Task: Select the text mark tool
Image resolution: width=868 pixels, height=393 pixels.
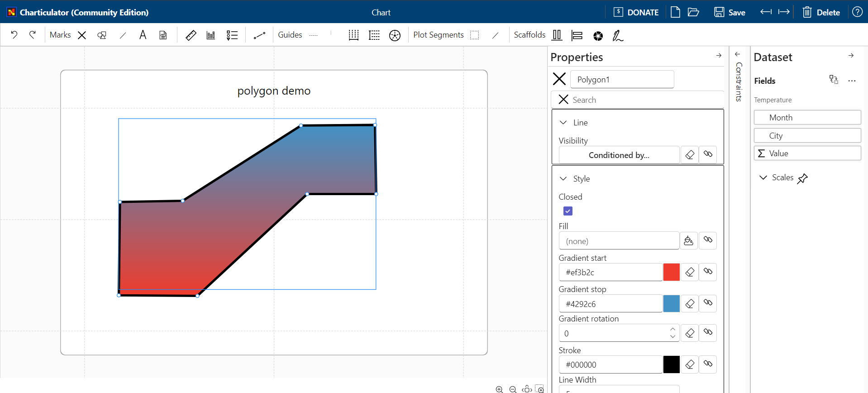Action: click(x=143, y=35)
